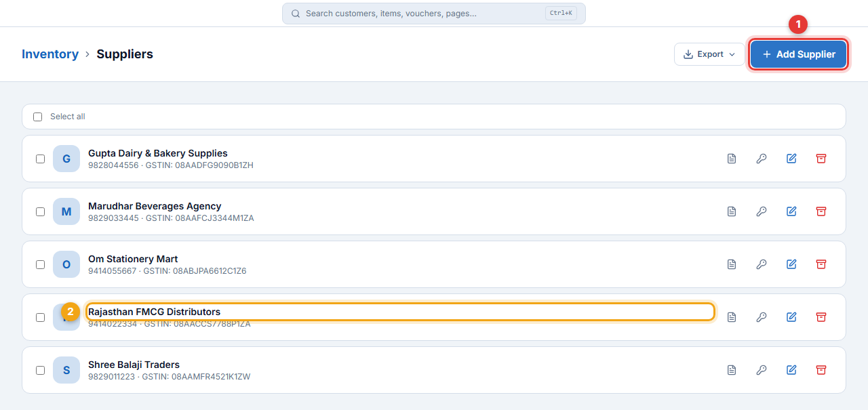
Task: Click the Add Supplier button
Action: [x=799, y=54]
